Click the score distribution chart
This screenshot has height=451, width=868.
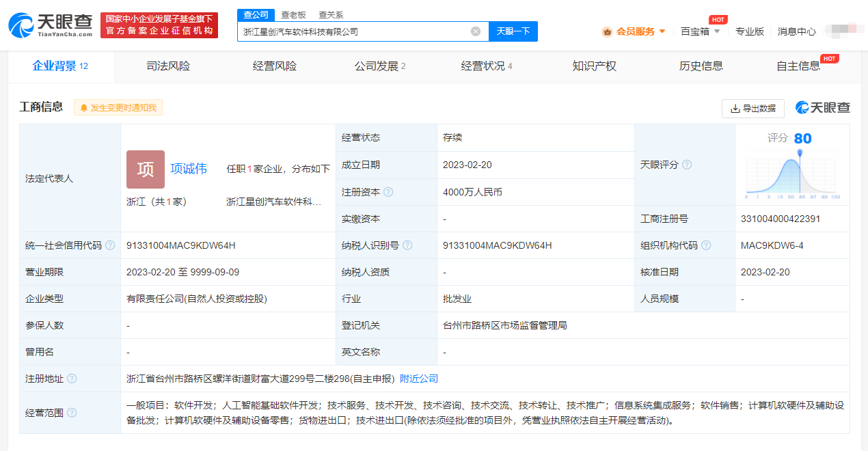click(793, 176)
